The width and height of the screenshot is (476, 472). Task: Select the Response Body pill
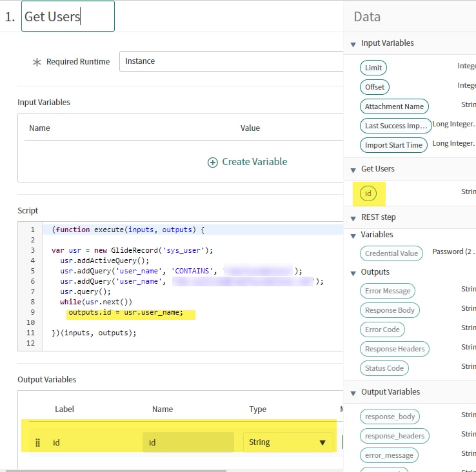tap(390, 310)
